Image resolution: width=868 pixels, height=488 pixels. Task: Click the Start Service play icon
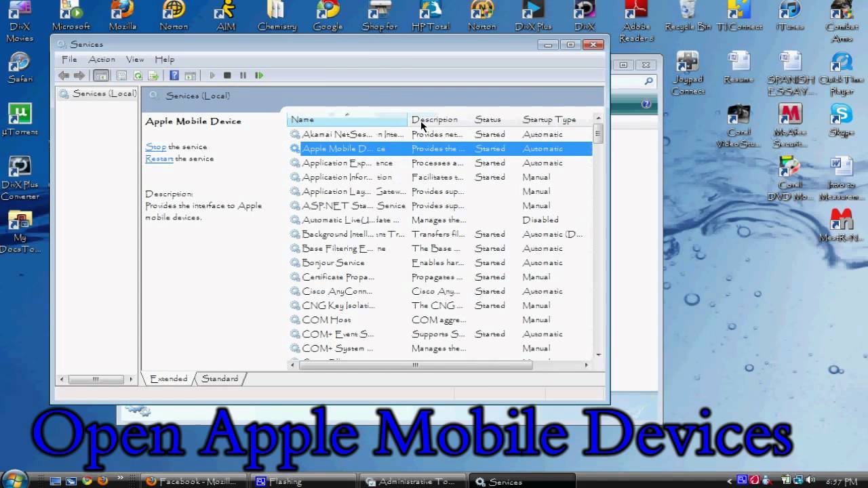coord(212,75)
